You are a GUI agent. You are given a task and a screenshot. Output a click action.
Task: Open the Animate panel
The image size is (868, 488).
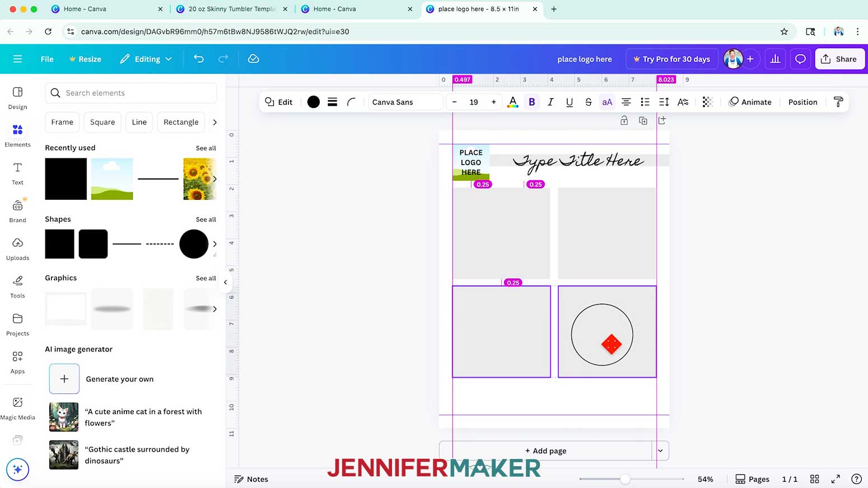pyautogui.click(x=750, y=102)
